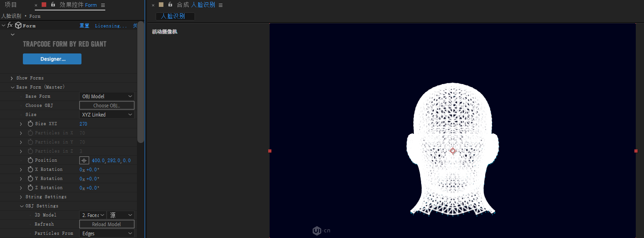The height and width of the screenshot is (238, 644).
Task: Click the Size XYZ value 270
Action: coord(83,124)
